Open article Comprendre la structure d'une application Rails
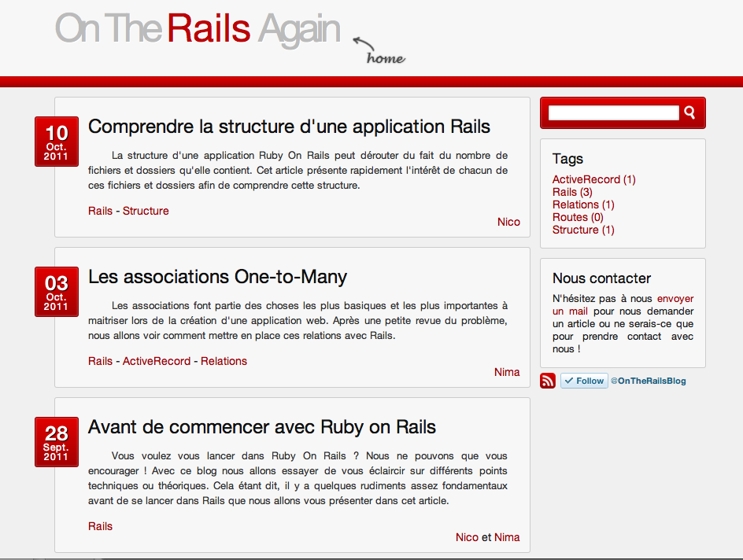This screenshot has width=743, height=560. coord(289,127)
